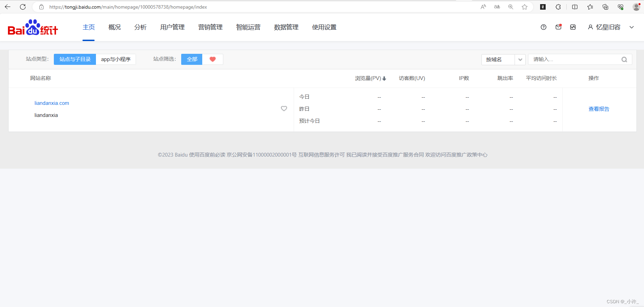
Task: Open the message inbox icon with red dot
Action: 558,27
